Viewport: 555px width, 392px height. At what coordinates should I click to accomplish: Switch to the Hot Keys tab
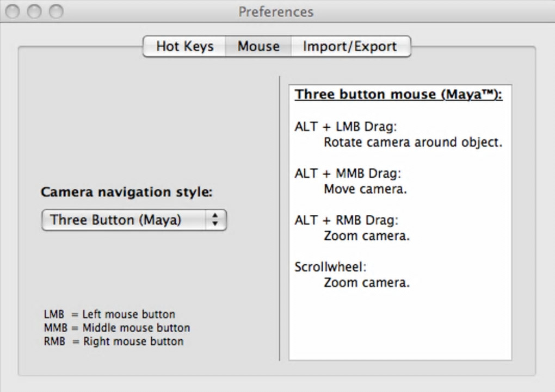[184, 47]
